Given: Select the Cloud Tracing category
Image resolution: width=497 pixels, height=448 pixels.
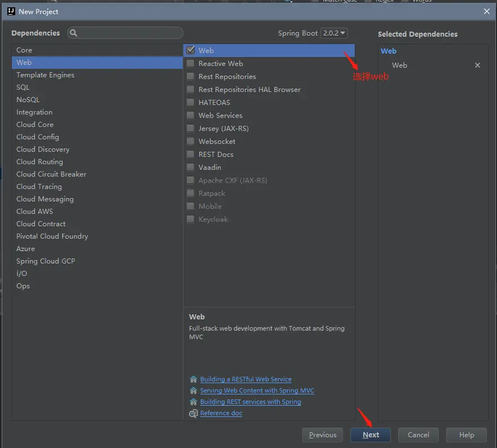Looking at the screenshot, I should coord(97,186).
